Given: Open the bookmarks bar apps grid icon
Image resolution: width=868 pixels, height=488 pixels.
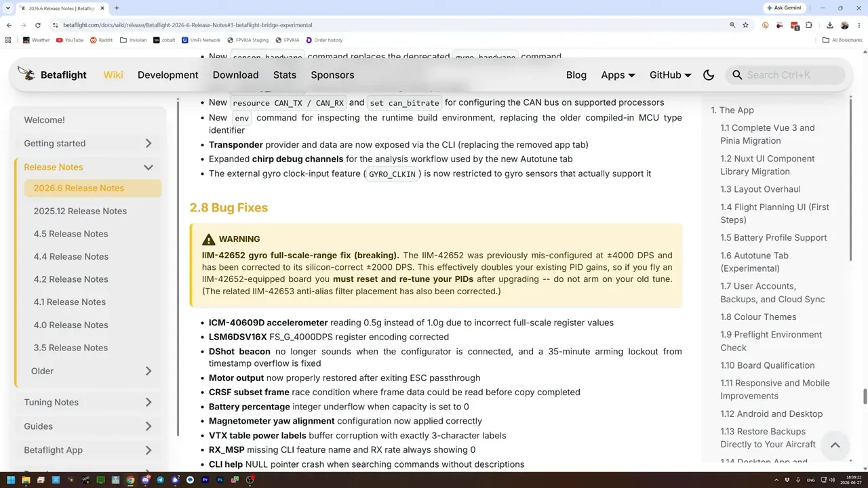Looking at the screenshot, I should pos(8,40).
